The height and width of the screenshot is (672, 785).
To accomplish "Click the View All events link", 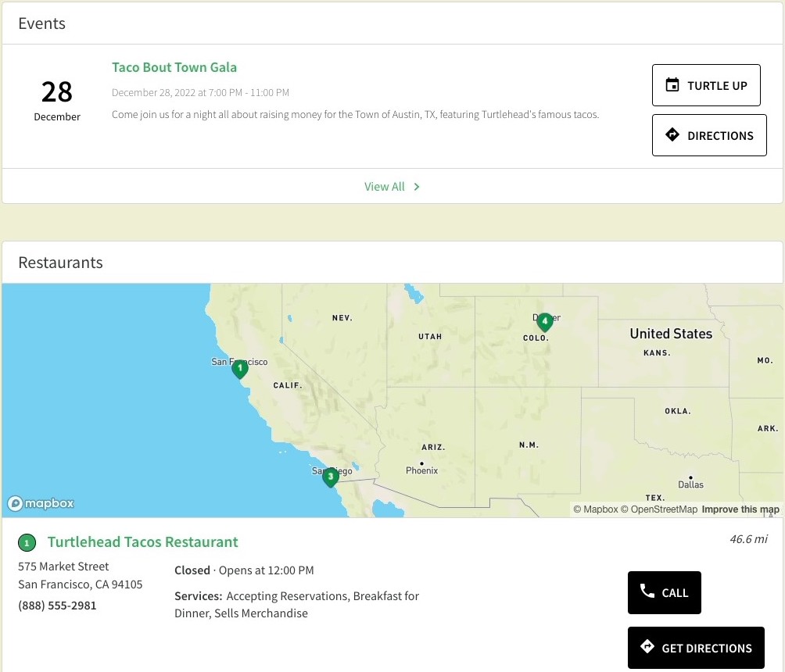I will pos(385,187).
